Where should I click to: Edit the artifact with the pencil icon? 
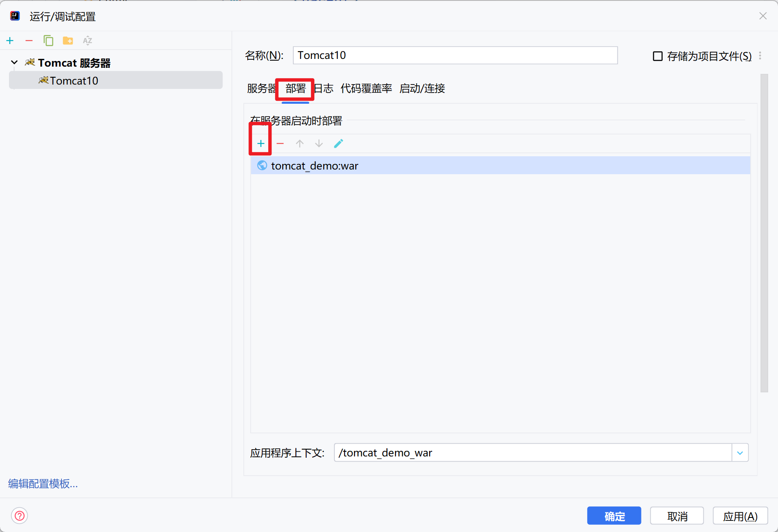pos(339,143)
